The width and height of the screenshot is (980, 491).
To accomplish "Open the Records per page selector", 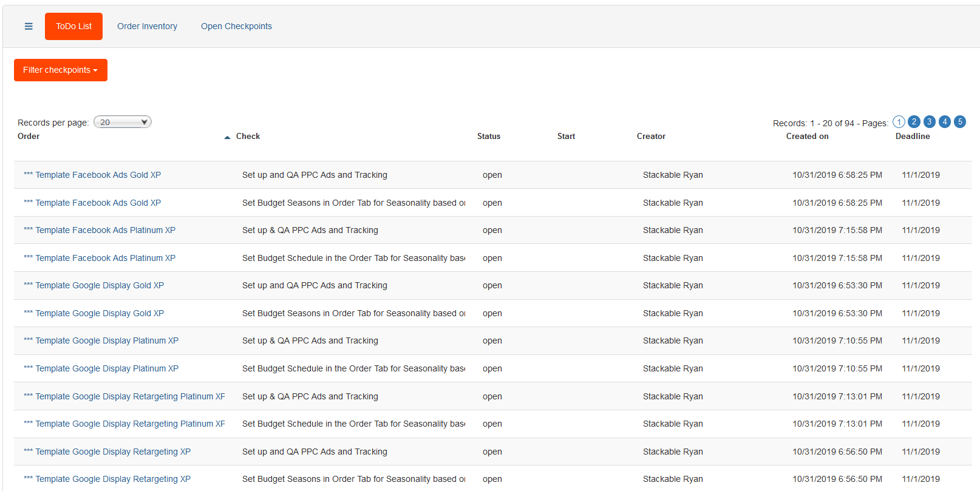I will [x=123, y=122].
